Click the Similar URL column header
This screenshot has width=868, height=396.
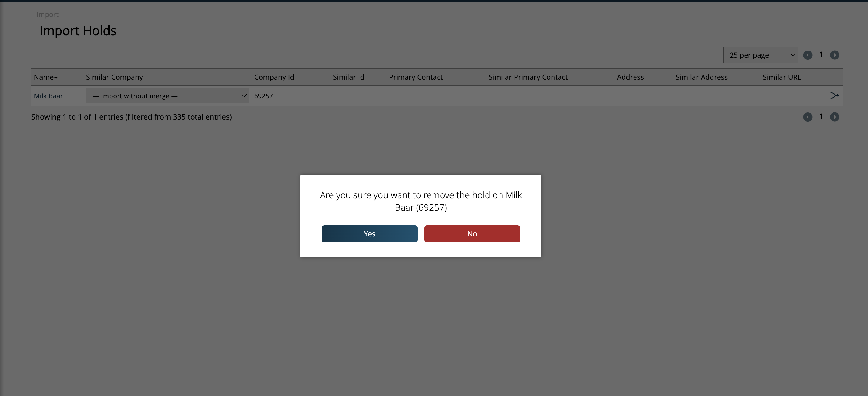tap(782, 77)
